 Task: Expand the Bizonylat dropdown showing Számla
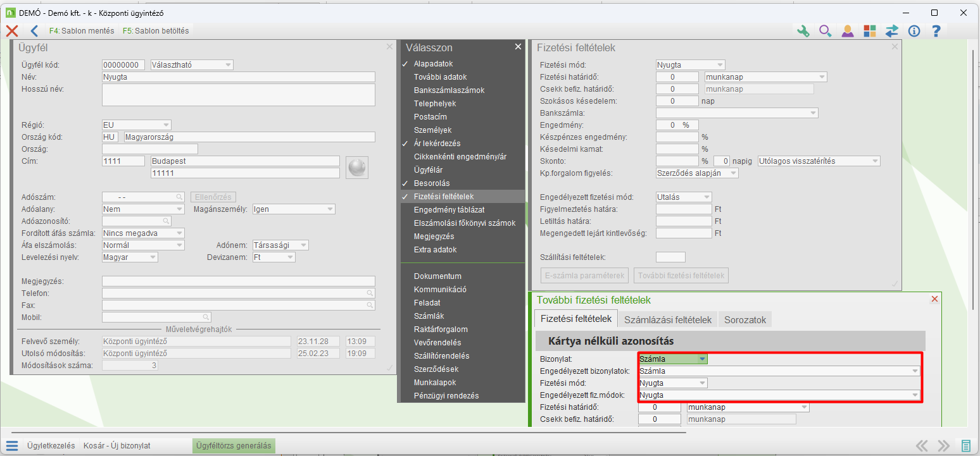point(701,359)
